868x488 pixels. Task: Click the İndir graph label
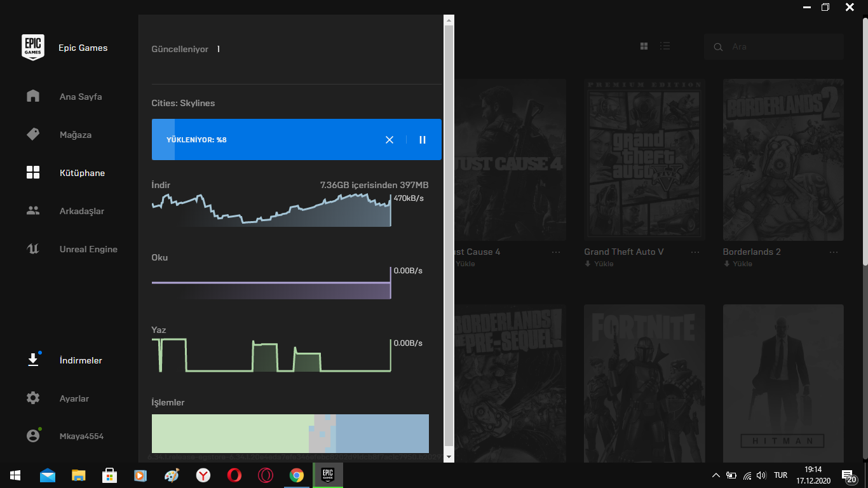(x=161, y=185)
